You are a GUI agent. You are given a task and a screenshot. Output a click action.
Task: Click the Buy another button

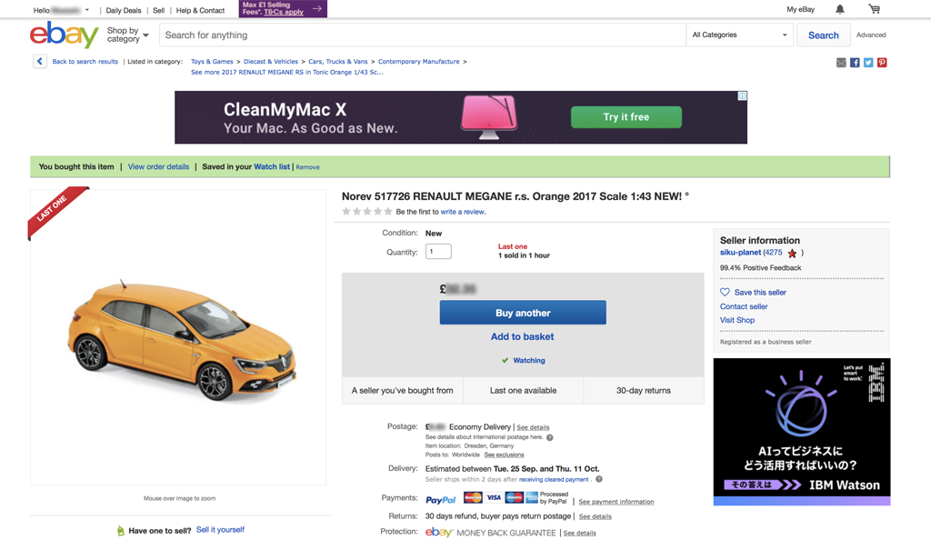point(523,313)
